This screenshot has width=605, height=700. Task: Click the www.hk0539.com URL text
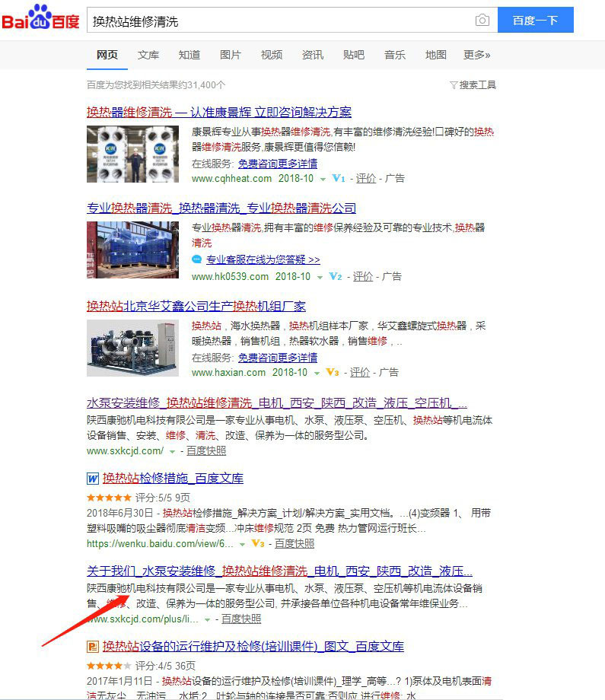pyautogui.click(x=230, y=277)
